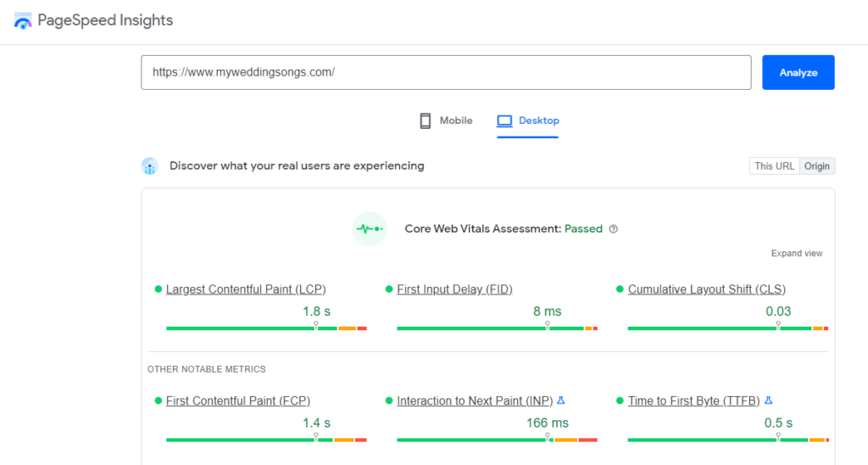868x465 pixels.
Task: Click the experimental flask icon beside INP
Action: [x=561, y=401]
